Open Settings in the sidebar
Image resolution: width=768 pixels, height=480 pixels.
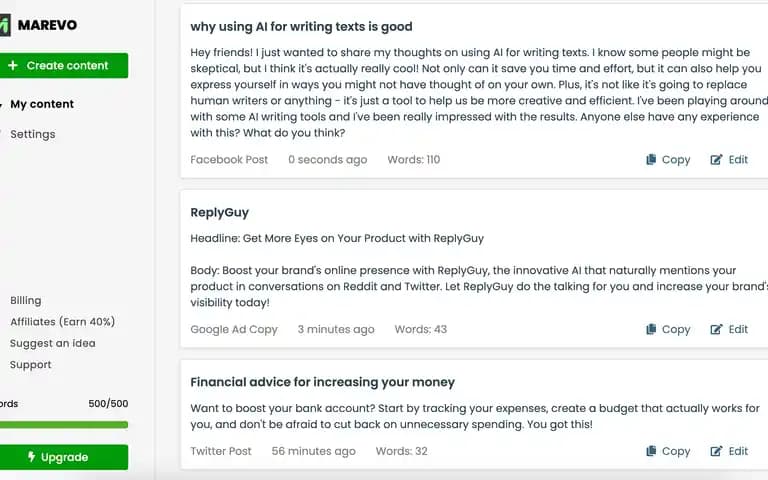(x=33, y=134)
